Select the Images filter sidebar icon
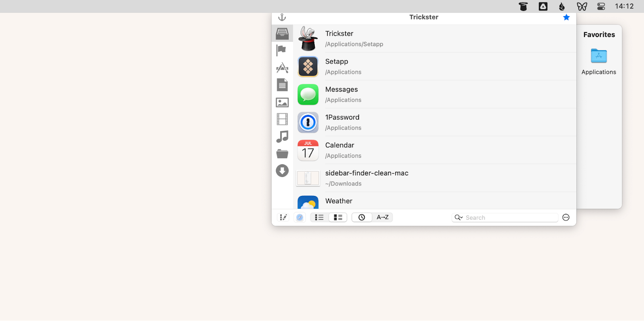 282,102
